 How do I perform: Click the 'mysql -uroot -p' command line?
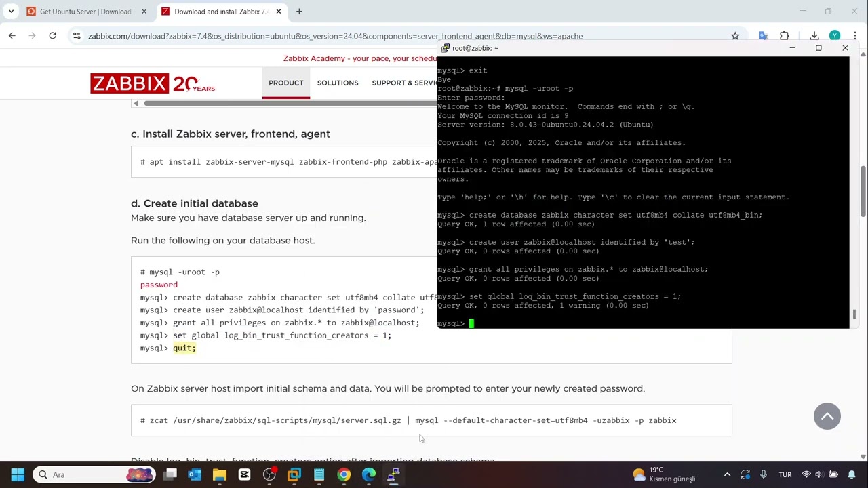(180, 272)
